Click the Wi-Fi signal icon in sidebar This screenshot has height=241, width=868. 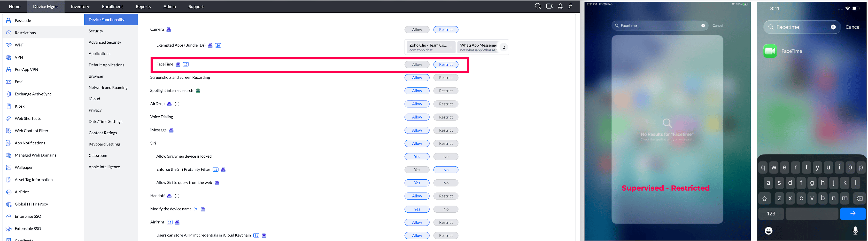pos(9,45)
